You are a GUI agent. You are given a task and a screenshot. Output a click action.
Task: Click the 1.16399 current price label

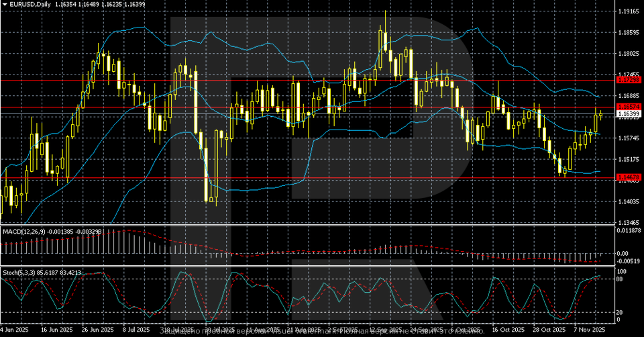(628, 115)
